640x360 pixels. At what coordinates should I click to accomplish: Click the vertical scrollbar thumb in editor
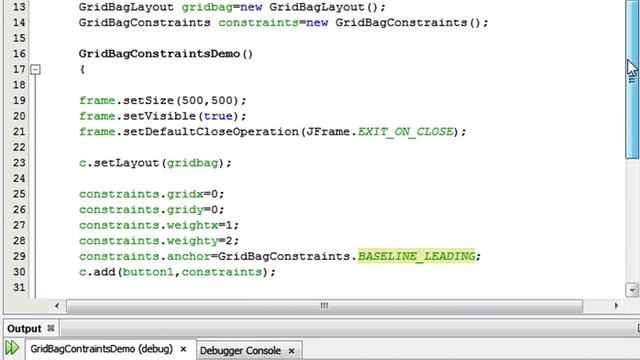(x=632, y=80)
